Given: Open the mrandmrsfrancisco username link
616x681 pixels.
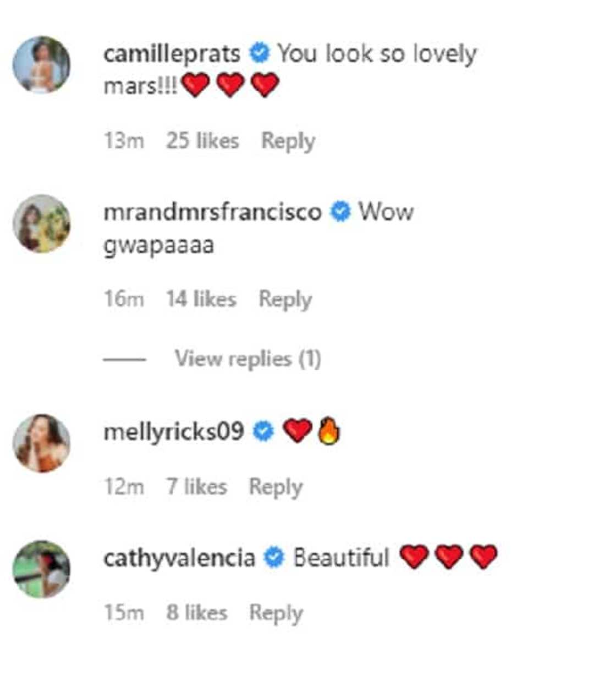Looking at the screenshot, I should tap(212, 212).
